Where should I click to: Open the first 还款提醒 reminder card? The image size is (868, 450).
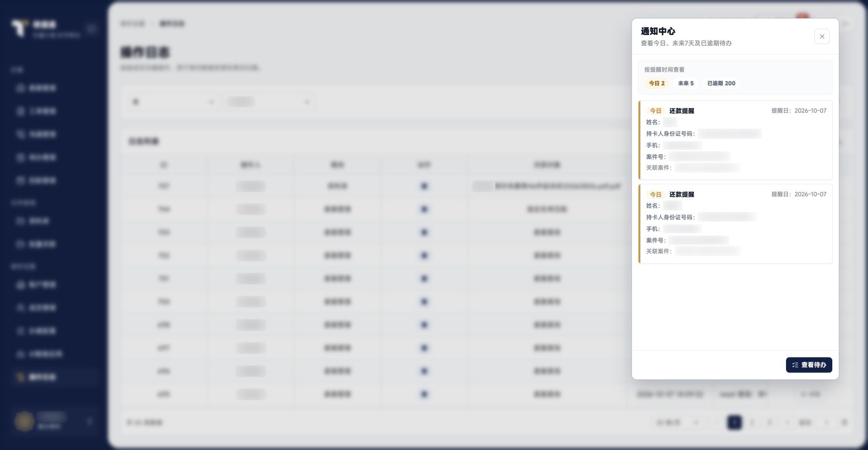pos(735,140)
